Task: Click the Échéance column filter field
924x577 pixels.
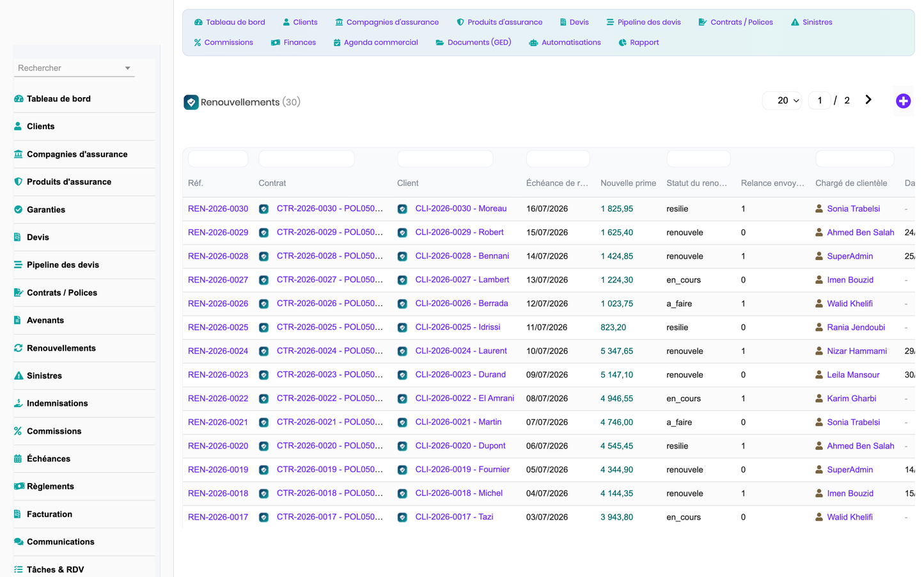Action: pos(558,158)
